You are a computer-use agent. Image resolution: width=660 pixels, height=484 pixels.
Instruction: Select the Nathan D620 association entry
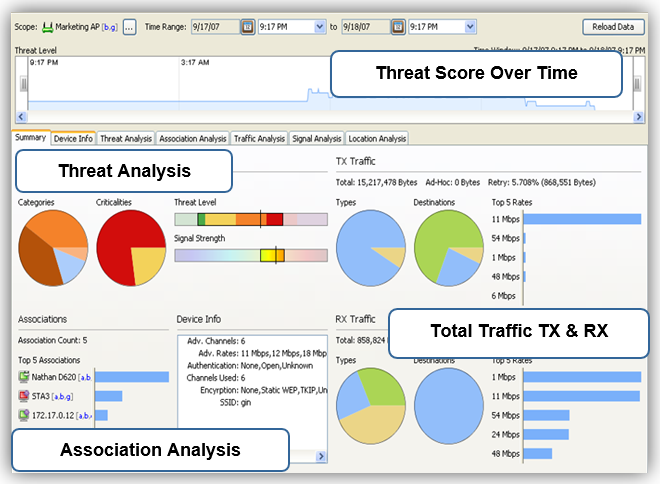coord(55,377)
